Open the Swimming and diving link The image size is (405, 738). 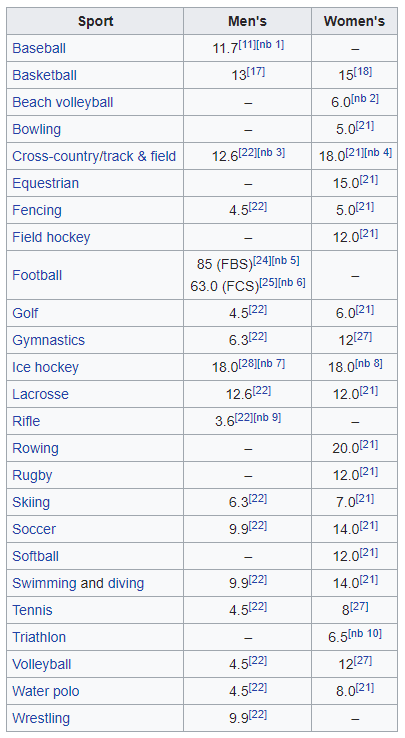pos(78,584)
